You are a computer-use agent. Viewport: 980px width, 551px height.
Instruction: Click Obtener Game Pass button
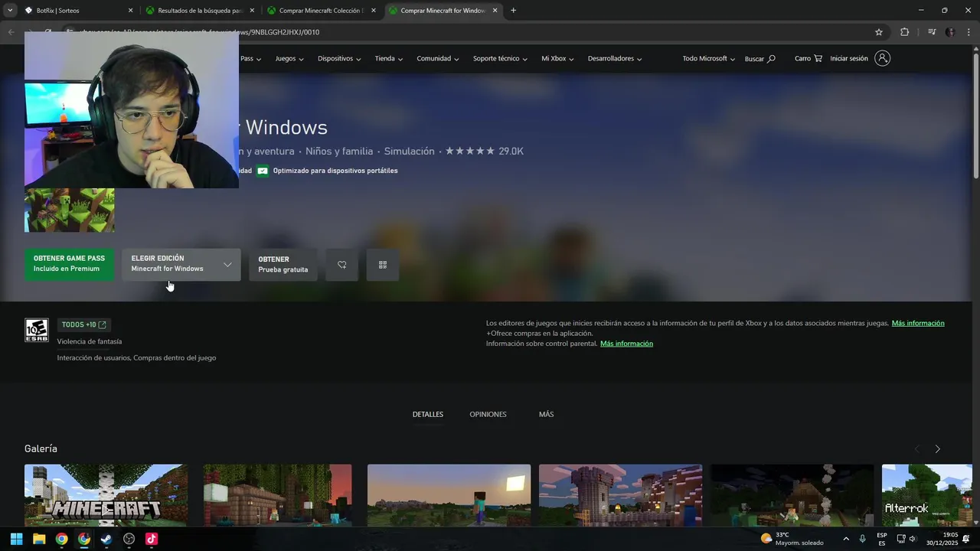coord(69,265)
